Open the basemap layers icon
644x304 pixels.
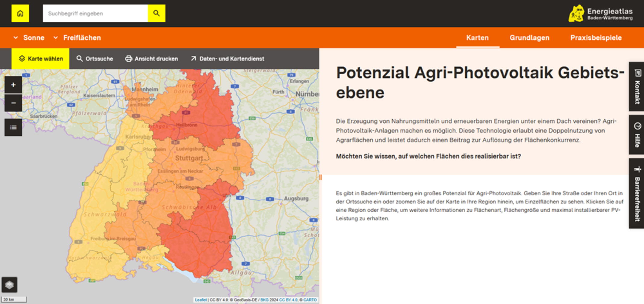tap(9, 284)
